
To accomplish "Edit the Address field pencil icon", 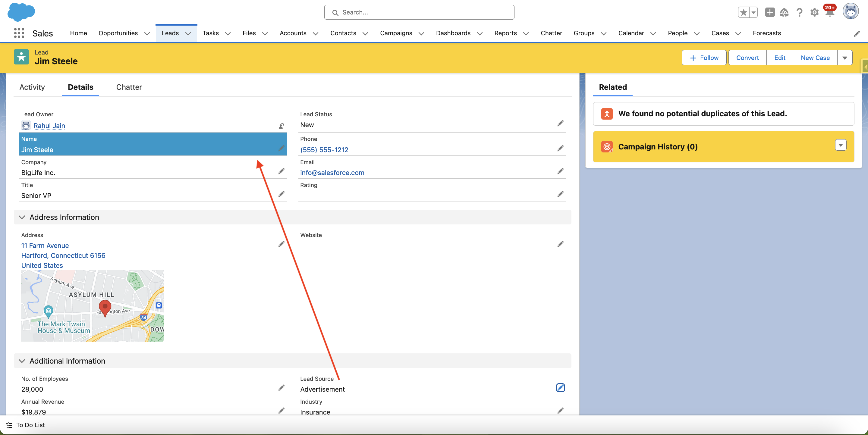I will [281, 244].
